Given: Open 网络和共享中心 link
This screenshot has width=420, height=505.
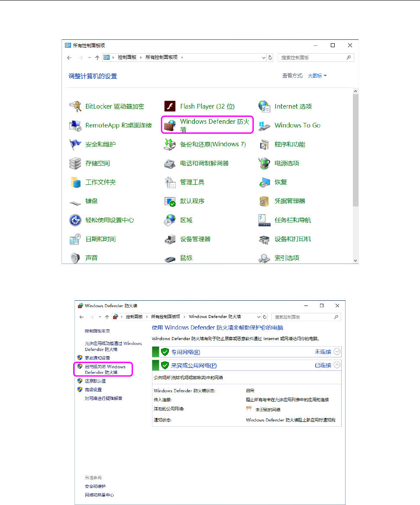Looking at the screenshot, I should click(x=99, y=495).
